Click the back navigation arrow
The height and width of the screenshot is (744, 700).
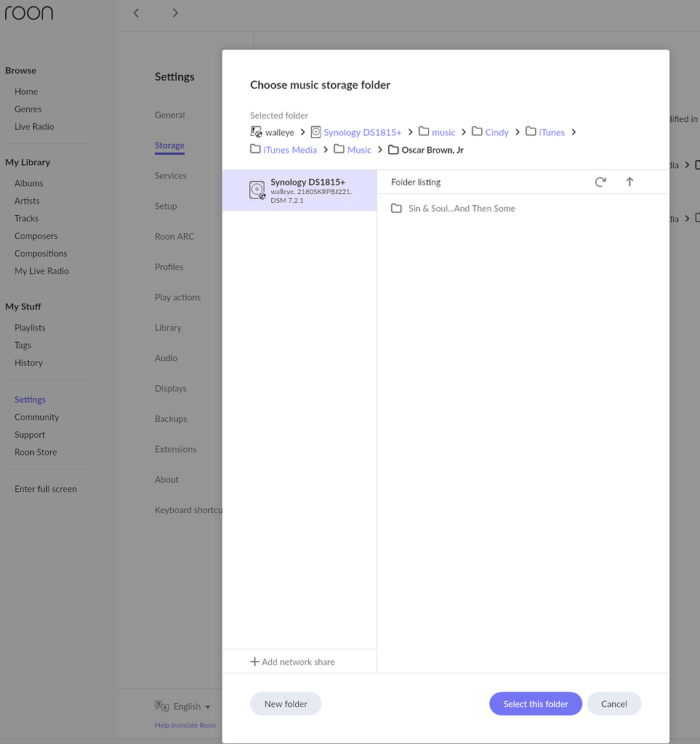point(137,13)
